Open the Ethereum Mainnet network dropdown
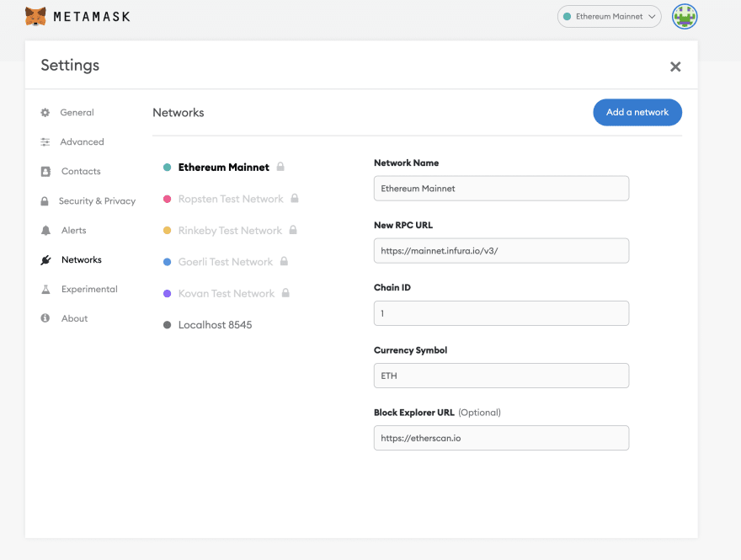This screenshot has width=741, height=560. (609, 17)
